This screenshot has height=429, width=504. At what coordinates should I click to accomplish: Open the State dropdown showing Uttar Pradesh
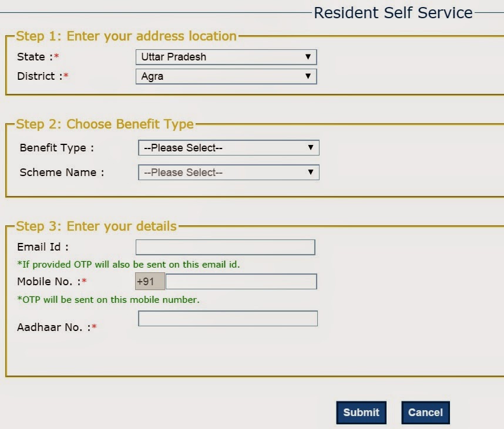(x=226, y=57)
